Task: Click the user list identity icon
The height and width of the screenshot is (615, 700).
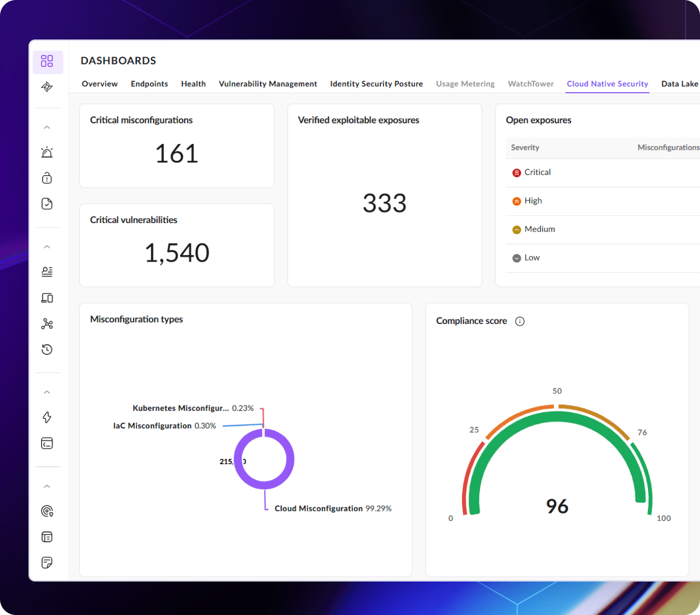Action: (47, 271)
